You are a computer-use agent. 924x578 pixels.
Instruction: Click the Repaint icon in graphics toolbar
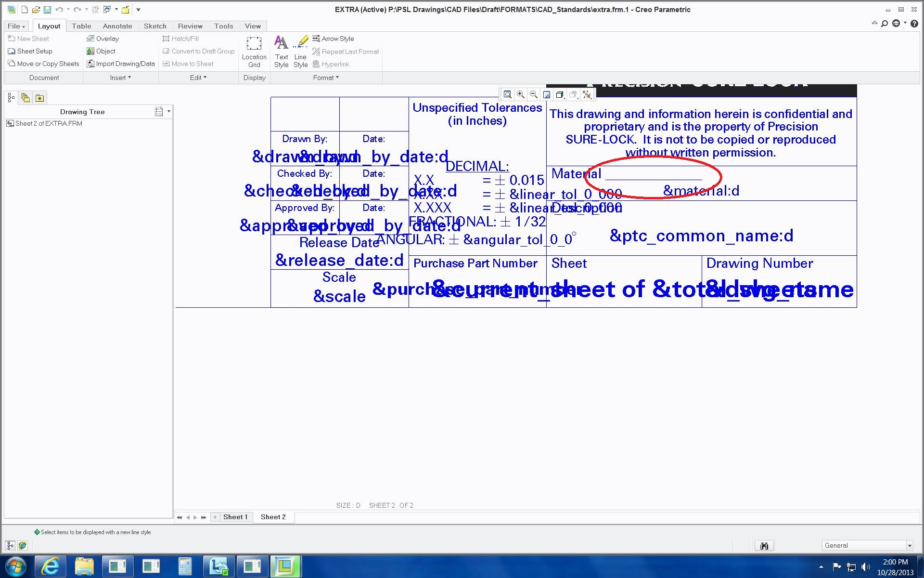547,95
